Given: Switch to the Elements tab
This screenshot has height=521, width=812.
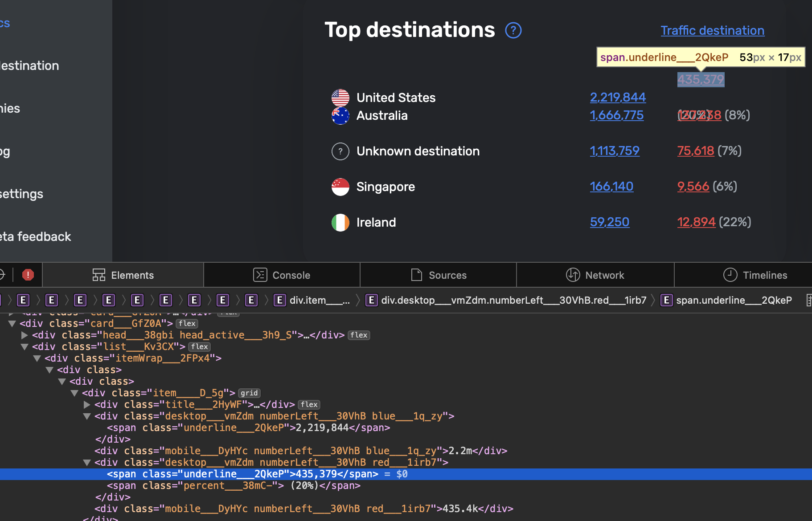Looking at the screenshot, I should 123,275.
